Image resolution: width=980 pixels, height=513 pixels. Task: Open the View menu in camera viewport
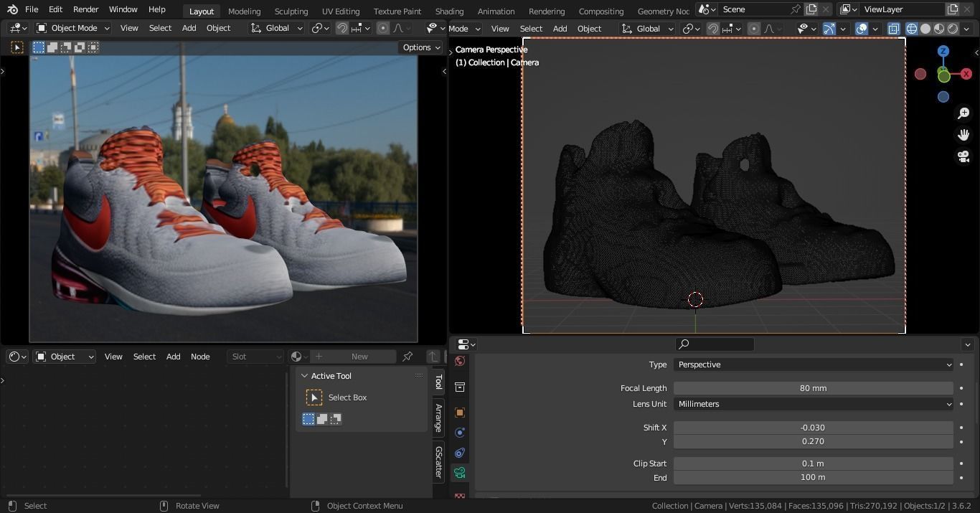point(500,29)
